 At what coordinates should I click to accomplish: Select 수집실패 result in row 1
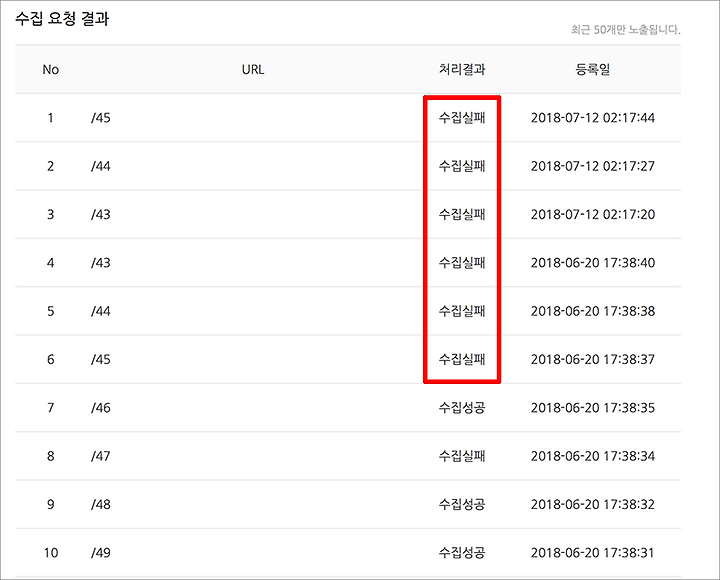tap(462, 118)
